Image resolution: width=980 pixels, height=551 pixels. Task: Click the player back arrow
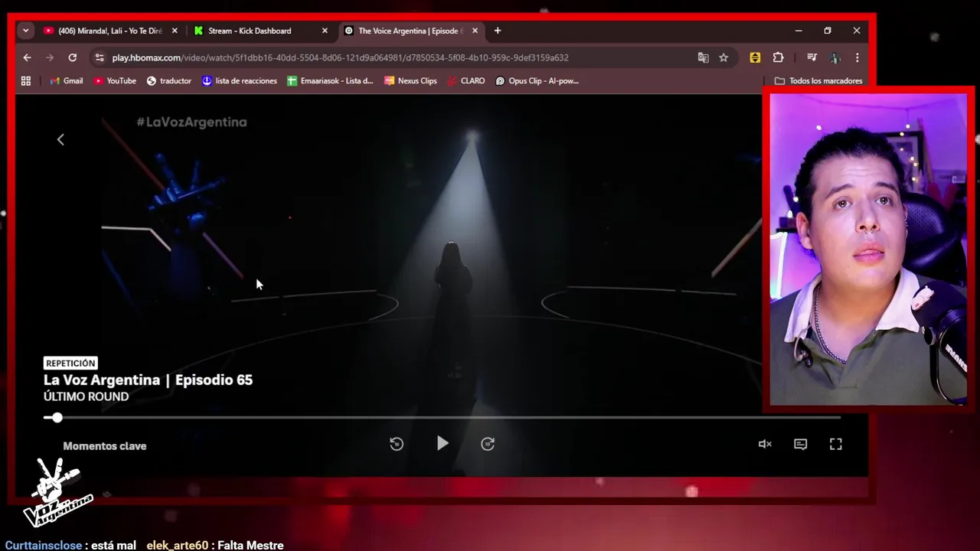point(60,139)
